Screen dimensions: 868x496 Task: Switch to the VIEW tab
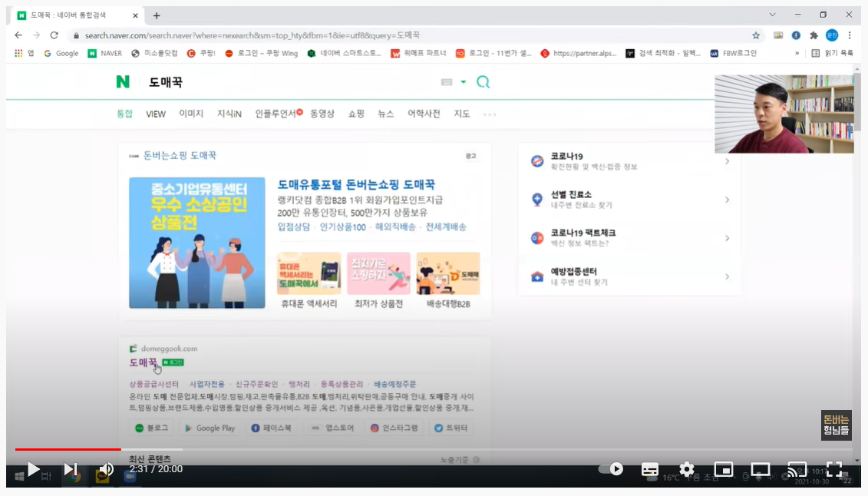(x=156, y=114)
